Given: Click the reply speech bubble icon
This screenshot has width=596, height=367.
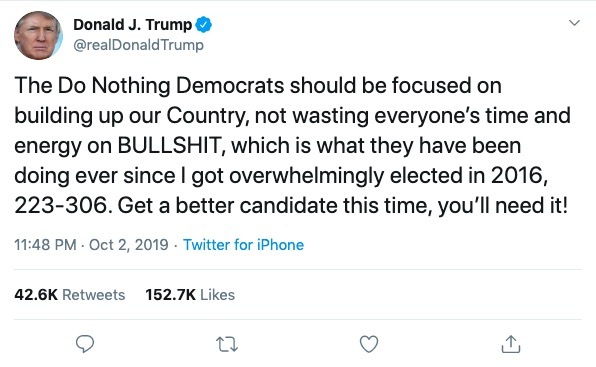Looking at the screenshot, I should 85,344.
